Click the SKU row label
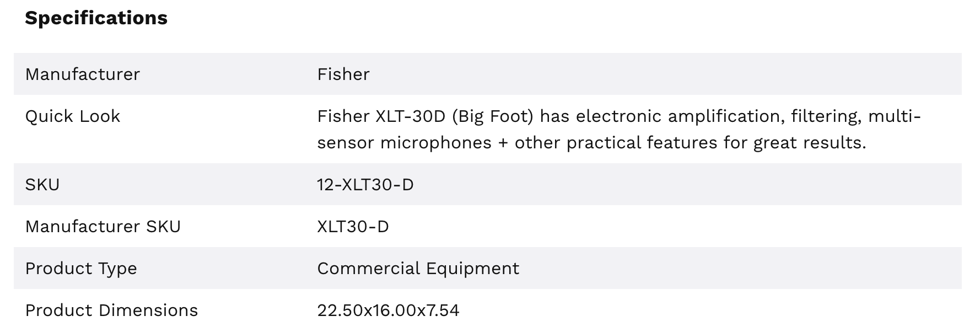 pos(42,185)
